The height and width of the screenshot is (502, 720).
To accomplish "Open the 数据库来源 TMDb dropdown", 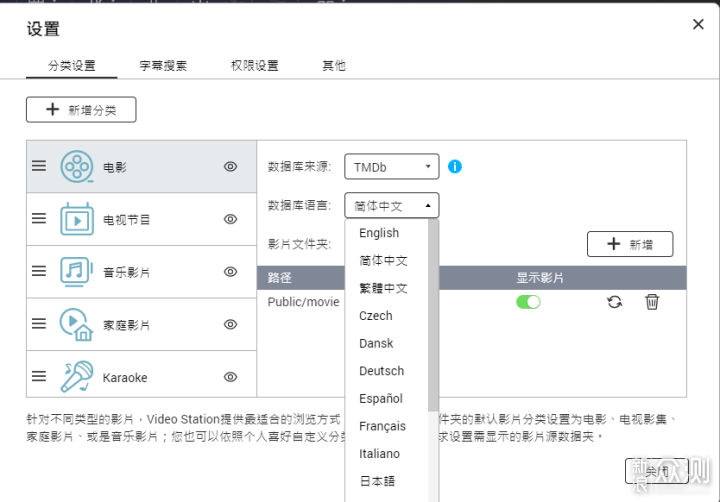I will click(x=392, y=167).
